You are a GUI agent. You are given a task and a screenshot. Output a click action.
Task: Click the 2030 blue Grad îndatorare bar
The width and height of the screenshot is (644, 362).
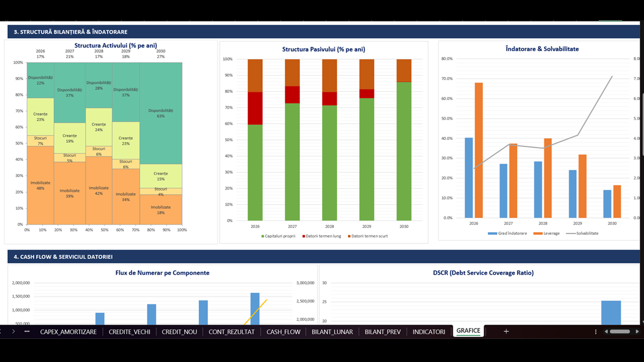pyautogui.click(x=607, y=204)
